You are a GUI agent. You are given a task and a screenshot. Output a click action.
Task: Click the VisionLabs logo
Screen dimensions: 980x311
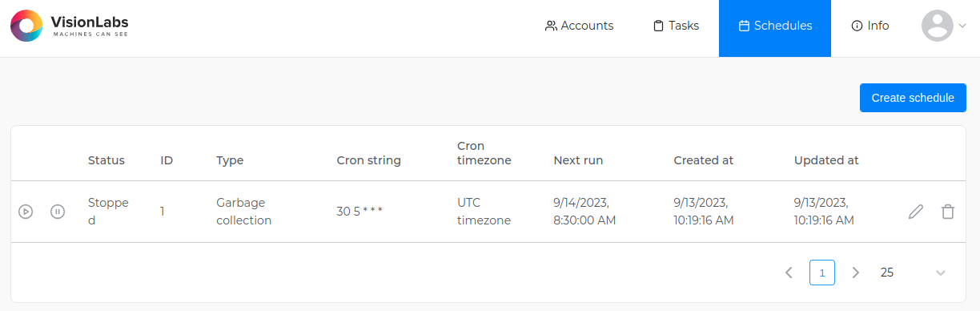click(69, 26)
